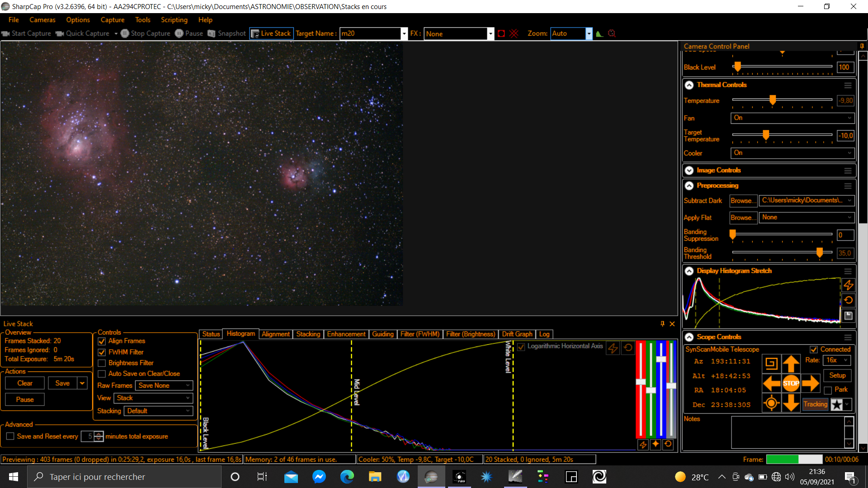
Task: Toggle Logarithmic Horizontal Axis checkbox
Action: pos(521,347)
